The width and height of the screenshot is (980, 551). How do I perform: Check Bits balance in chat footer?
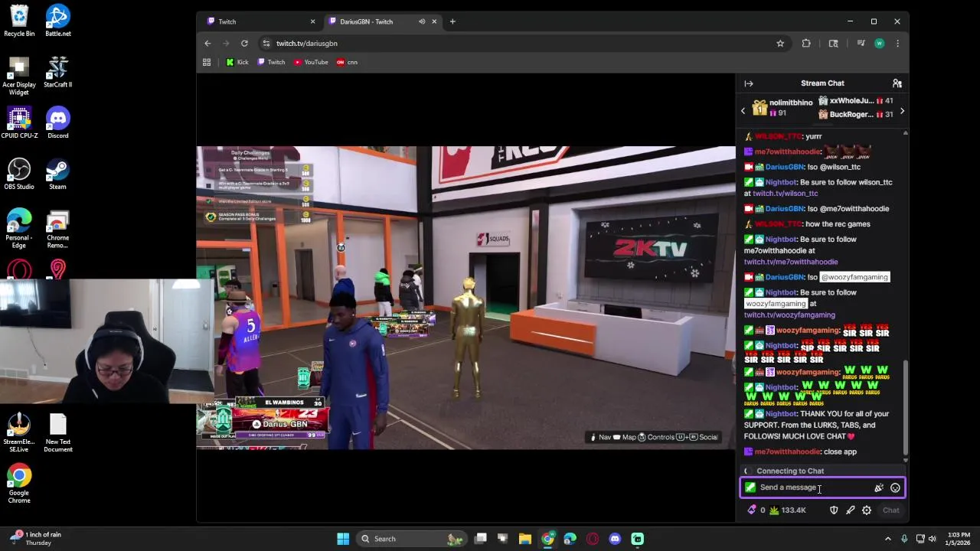pyautogui.click(x=756, y=510)
